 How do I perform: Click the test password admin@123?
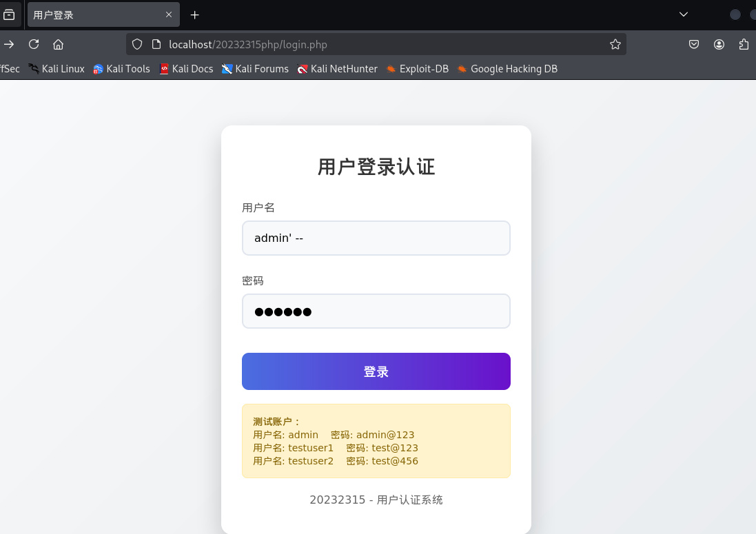click(x=385, y=435)
